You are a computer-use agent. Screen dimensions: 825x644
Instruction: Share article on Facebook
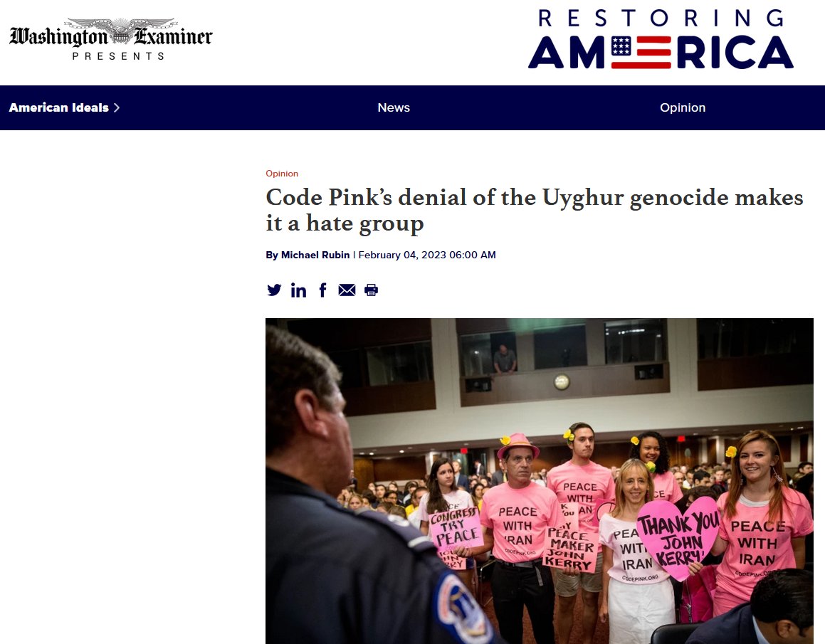tap(322, 290)
